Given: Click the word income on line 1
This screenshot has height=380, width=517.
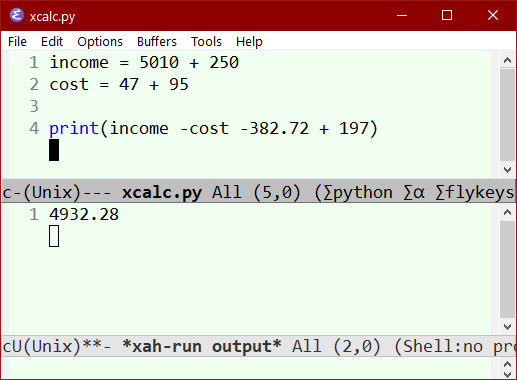Looking at the screenshot, I should pyautogui.click(x=79, y=62).
